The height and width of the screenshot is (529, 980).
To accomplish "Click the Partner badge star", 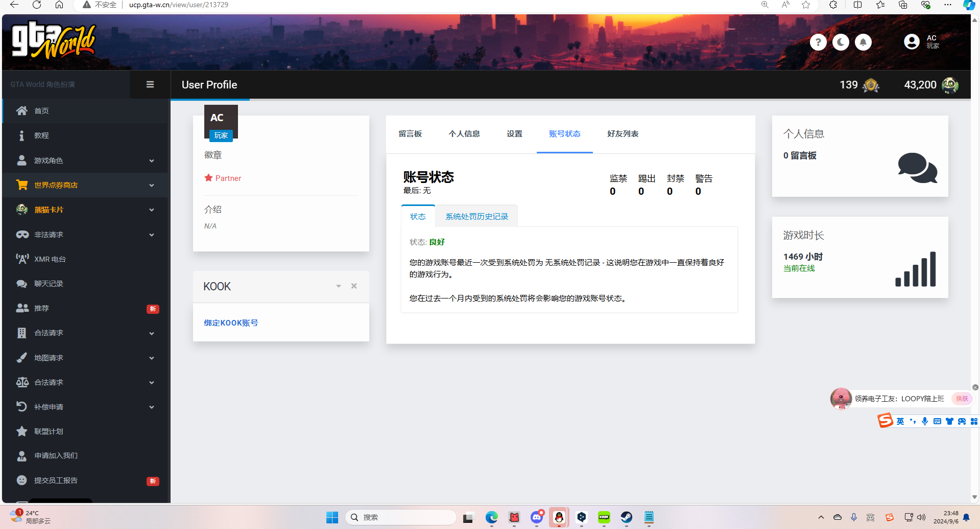I will [x=208, y=178].
